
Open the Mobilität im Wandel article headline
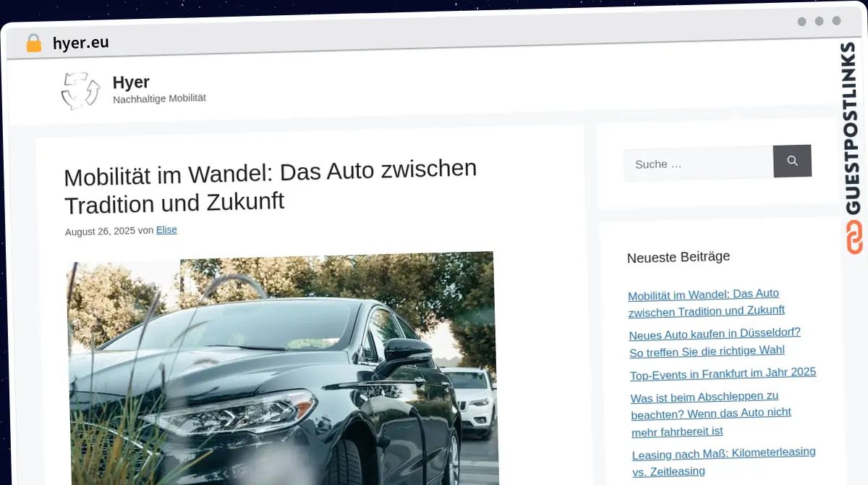click(x=270, y=185)
